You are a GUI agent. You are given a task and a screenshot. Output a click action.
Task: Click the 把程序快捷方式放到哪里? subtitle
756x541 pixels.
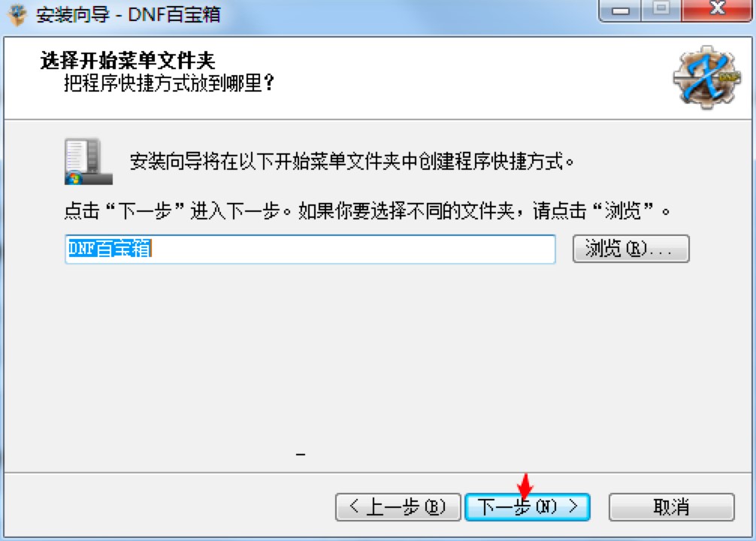pos(169,83)
